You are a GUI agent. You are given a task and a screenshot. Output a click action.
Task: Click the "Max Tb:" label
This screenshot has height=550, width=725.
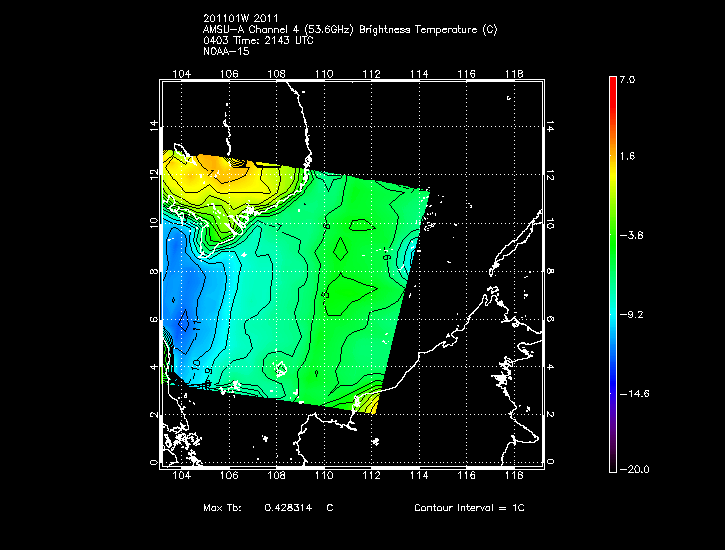pyautogui.click(x=222, y=508)
